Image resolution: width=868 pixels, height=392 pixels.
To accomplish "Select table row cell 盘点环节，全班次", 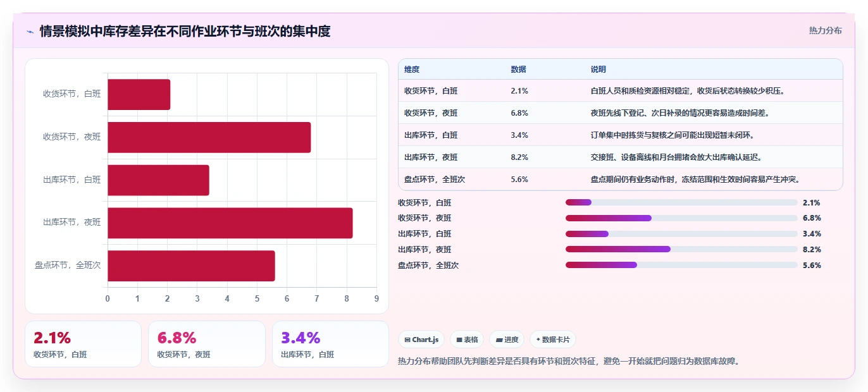I will 435,180.
